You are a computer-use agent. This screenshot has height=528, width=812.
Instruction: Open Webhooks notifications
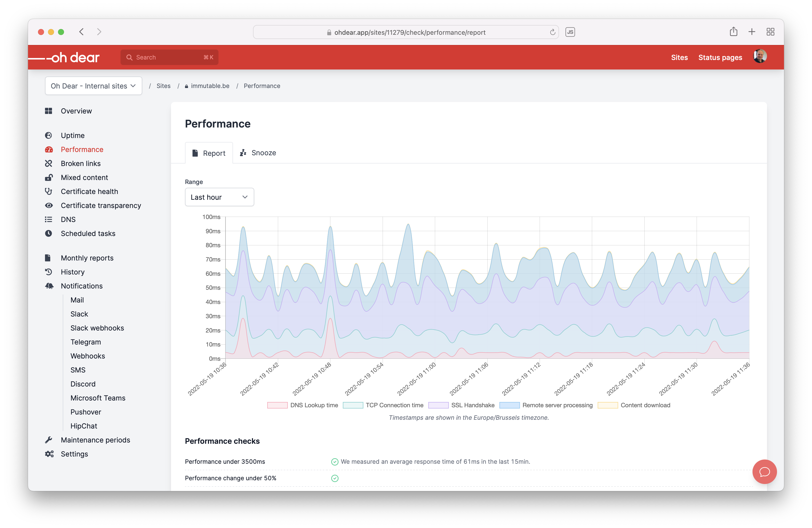[x=88, y=356]
